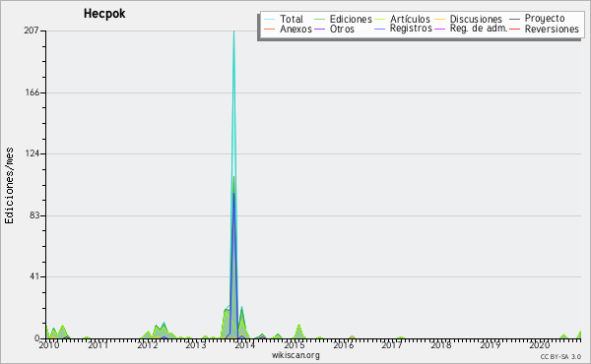Click the 166 y-axis value
Screen dimensions: 591x364
click(x=33, y=92)
